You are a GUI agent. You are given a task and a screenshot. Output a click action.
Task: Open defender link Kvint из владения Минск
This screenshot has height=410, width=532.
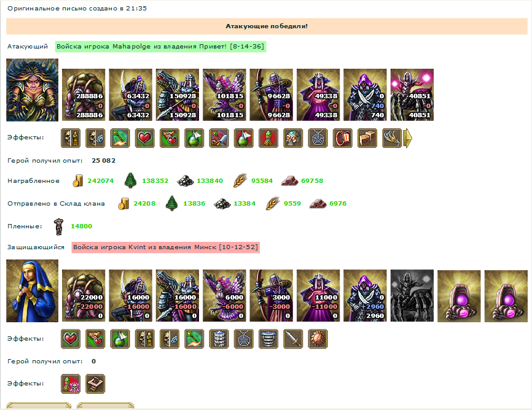point(166,247)
